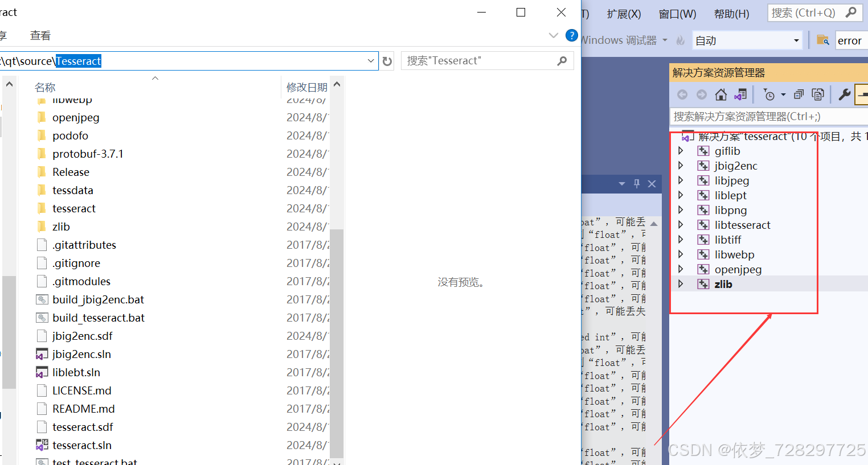
Task: Click zlib project icon in Solution Explorer
Action: (703, 284)
